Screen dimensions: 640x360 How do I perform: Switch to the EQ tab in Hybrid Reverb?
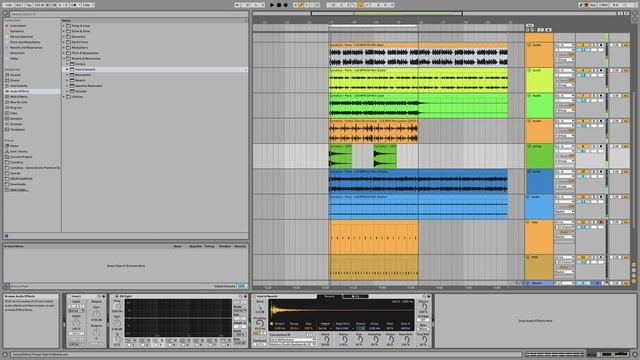pyautogui.click(x=356, y=296)
